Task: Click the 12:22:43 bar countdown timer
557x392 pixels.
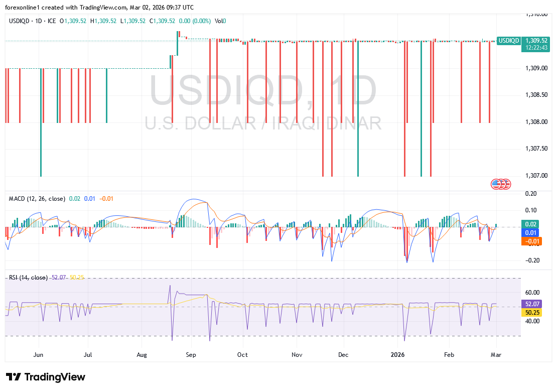Action: click(535, 47)
